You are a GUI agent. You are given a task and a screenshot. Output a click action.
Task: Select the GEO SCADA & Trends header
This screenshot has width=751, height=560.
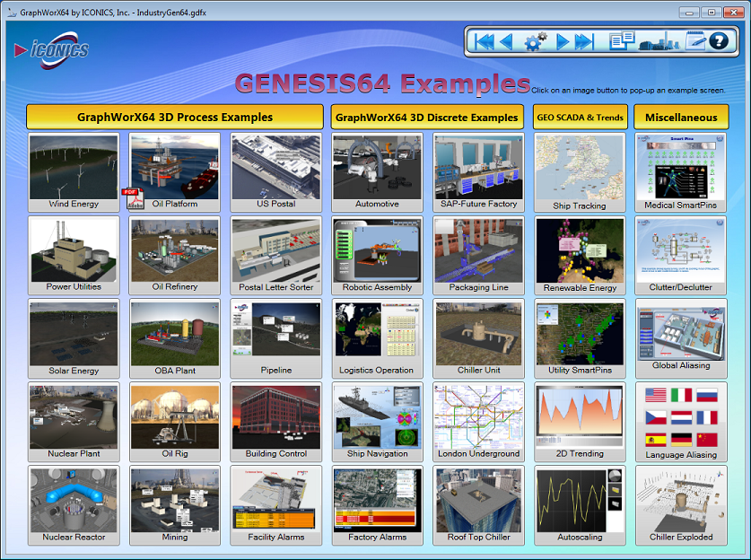click(x=580, y=117)
